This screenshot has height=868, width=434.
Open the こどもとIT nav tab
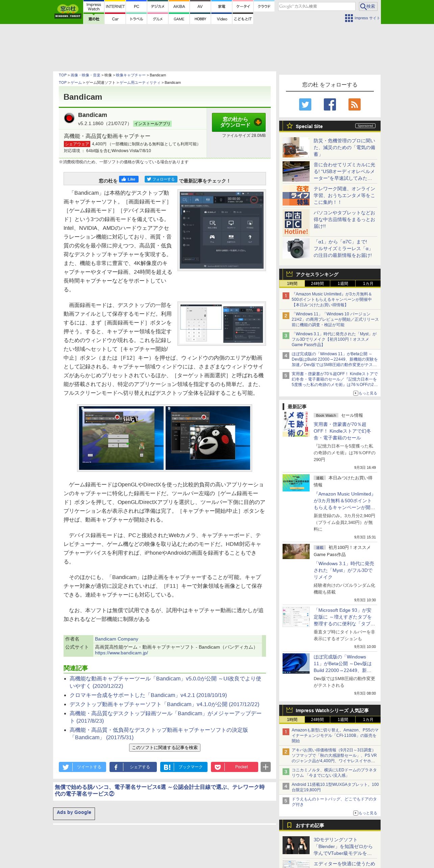coord(243,19)
